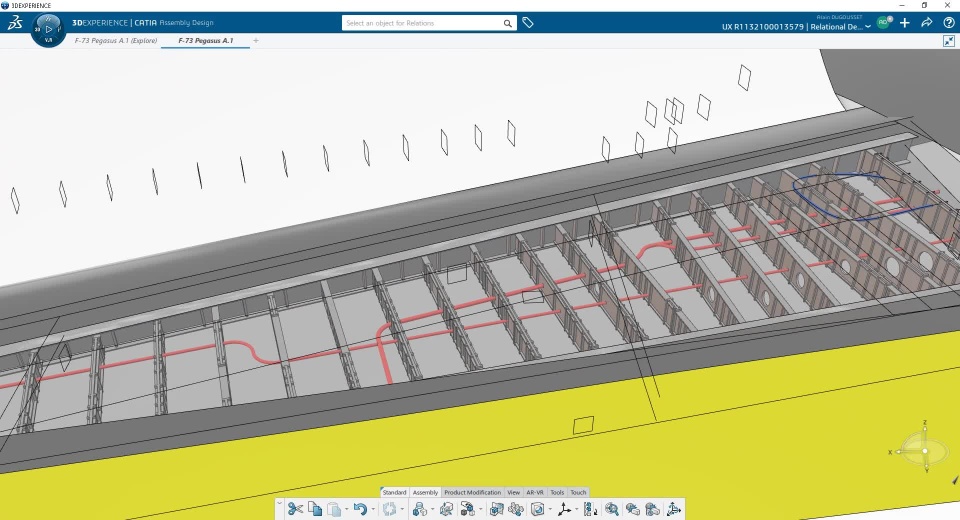Open the Help question mark icon
The height and width of the screenshot is (520, 960).
coord(948,23)
